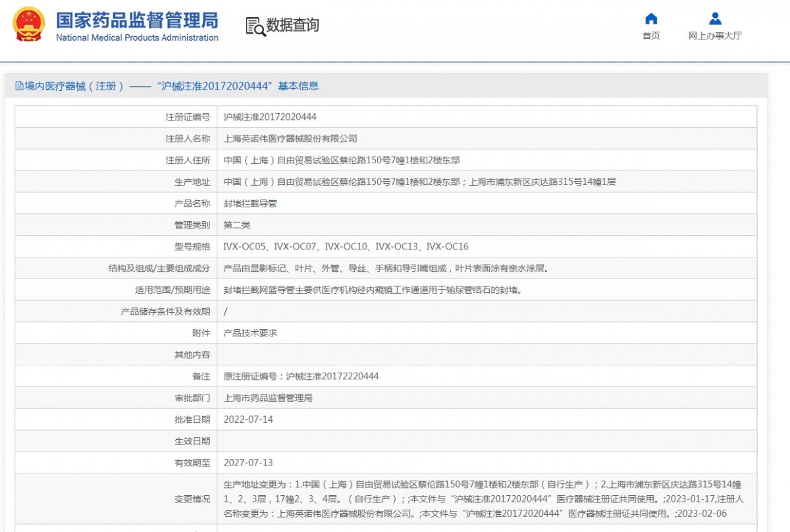This screenshot has height=532, width=790.
Task: Open the 产品技术要求 attachment
Action: click(250, 333)
